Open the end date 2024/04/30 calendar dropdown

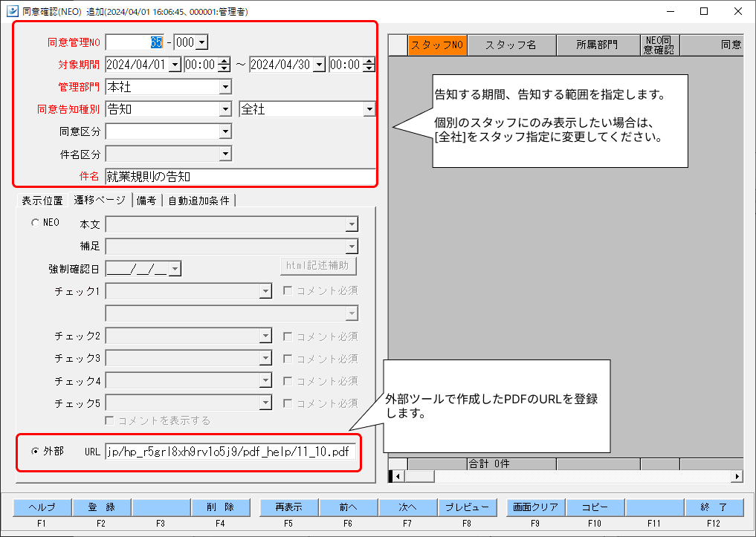(319, 65)
